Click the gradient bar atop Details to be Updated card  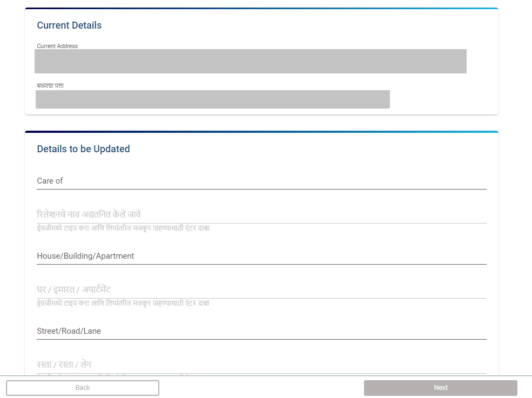tap(261, 132)
